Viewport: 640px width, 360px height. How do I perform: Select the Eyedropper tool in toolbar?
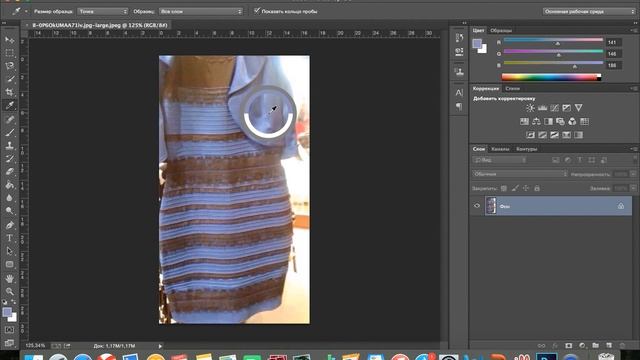click(x=9, y=105)
